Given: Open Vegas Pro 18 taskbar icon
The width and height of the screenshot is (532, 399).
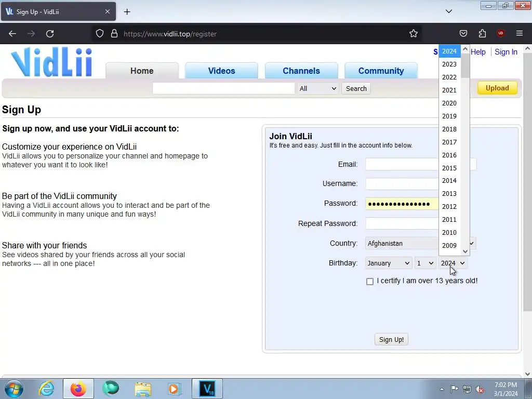Looking at the screenshot, I should click(207, 389).
